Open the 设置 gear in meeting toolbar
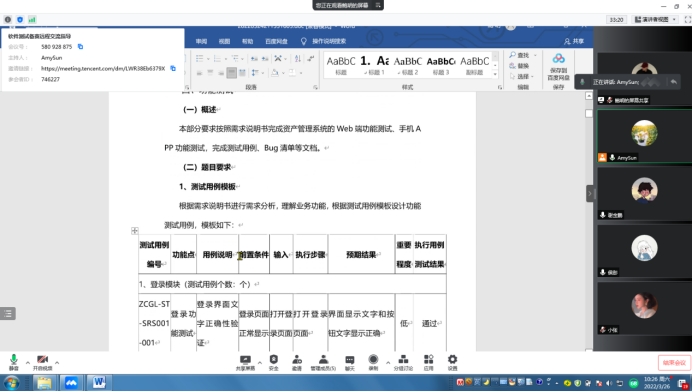693x392 pixels. tap(452, 362)
